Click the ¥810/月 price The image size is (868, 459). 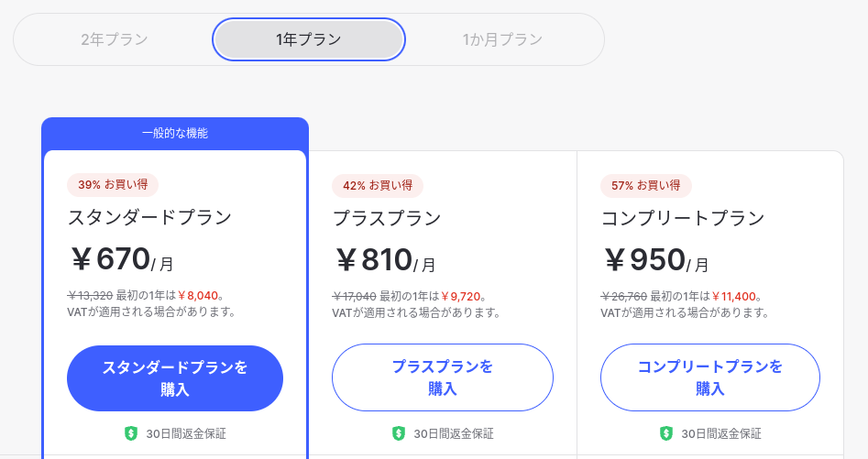click(x=385, y=260)
